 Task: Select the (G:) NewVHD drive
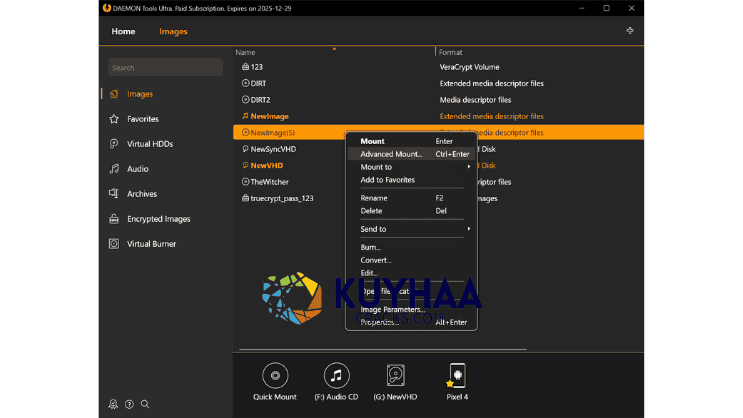point(395,382)
